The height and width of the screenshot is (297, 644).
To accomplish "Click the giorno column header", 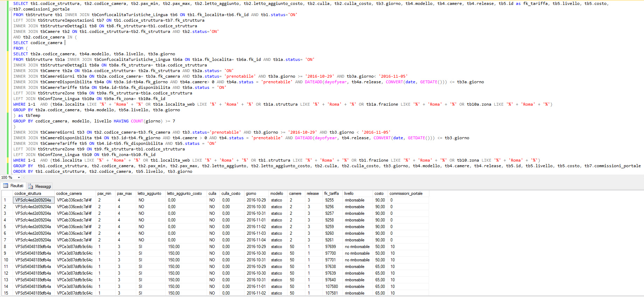I will coord(257,193).
